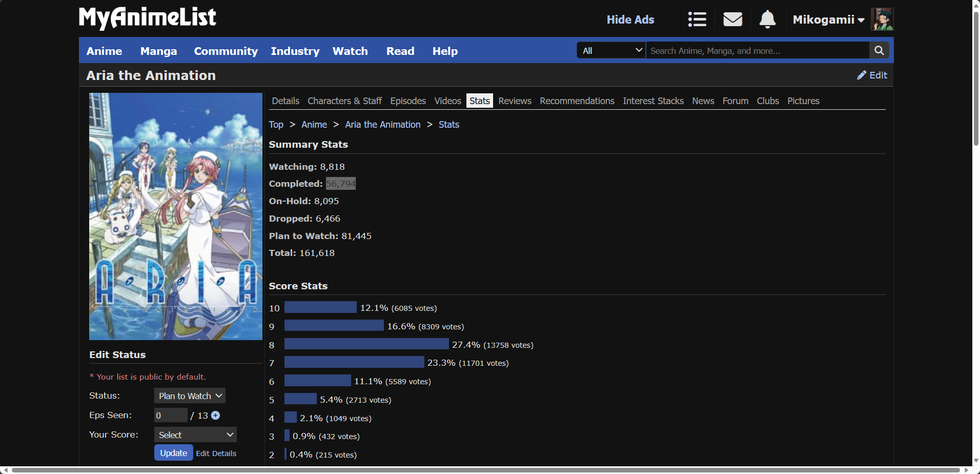Switch to the Episodes tab
Screen dimensions: 980x474
[x=408, y=101]
